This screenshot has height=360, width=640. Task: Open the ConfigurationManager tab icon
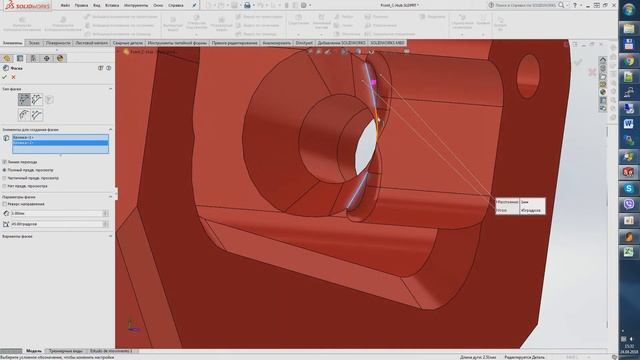(x=33, y=58)
